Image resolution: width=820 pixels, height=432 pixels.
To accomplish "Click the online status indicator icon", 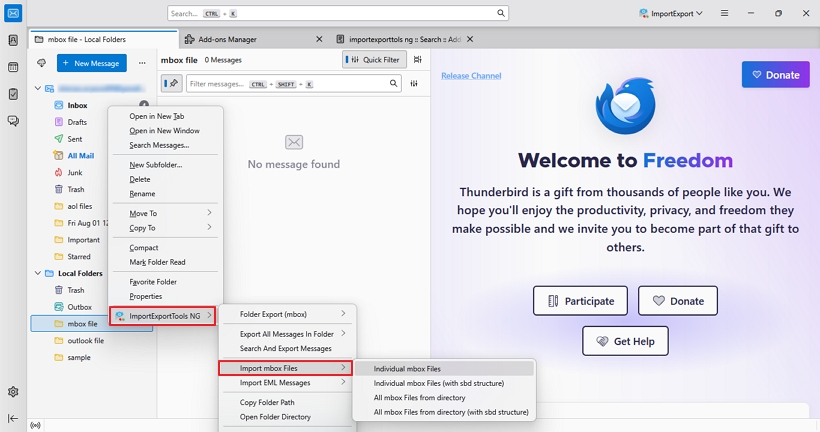I will point(35,425).
